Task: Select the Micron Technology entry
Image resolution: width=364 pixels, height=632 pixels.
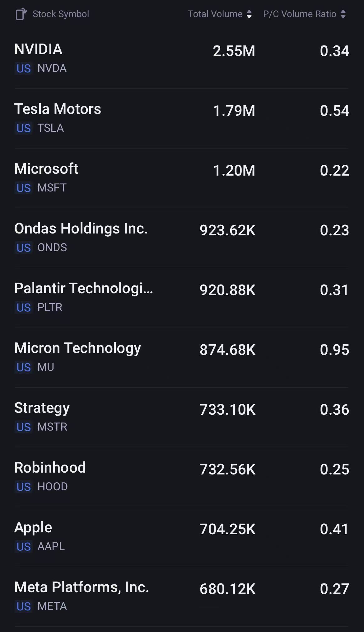Action: (182, 357)
